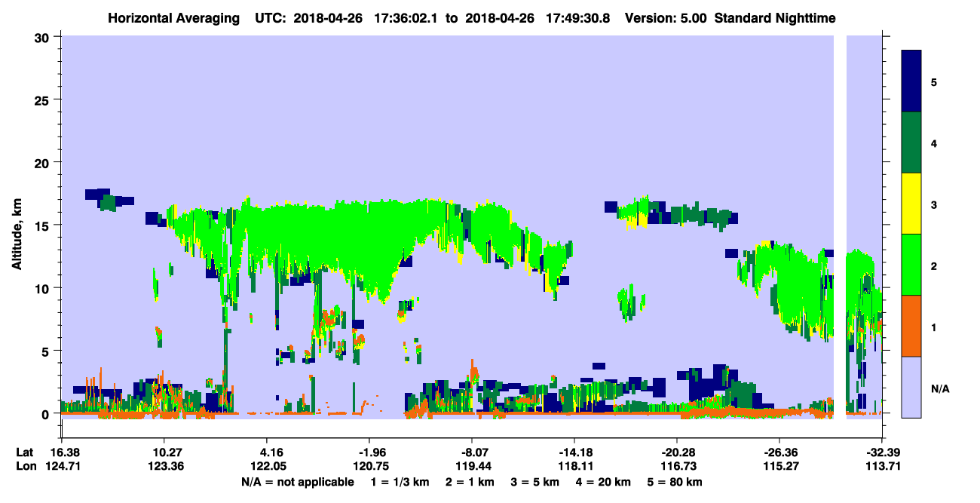Click the narrow plot strip right of the white gap
Viewport: 980px width, 503px height.
coord(864,227)
